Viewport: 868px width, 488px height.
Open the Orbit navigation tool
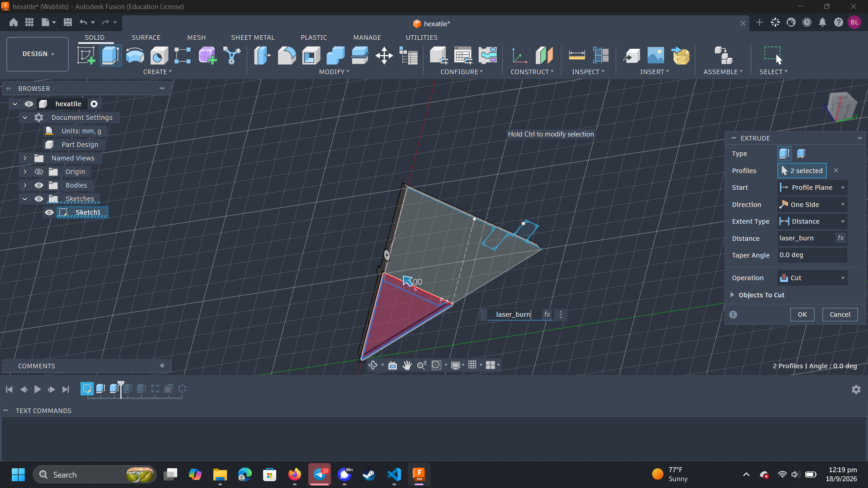(373, 365)
